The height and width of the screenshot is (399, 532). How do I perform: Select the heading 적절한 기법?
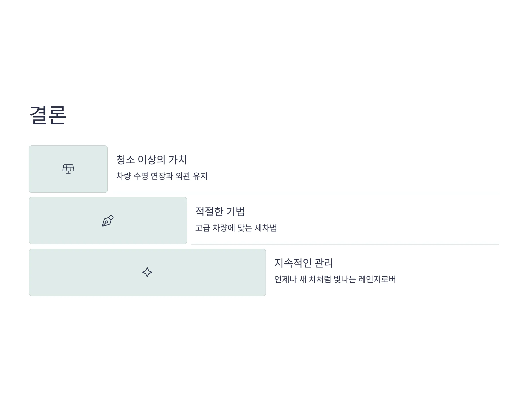220,211
